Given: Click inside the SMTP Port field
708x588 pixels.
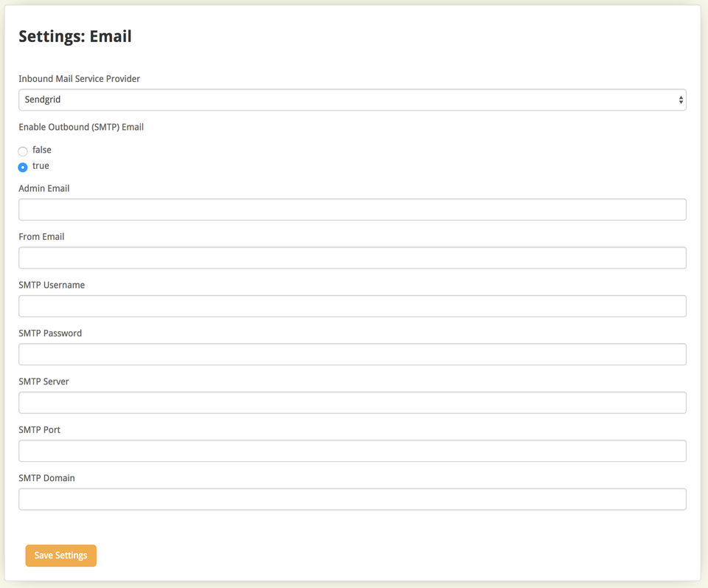Looking at the screenshot, I should [x=352, y=451].
